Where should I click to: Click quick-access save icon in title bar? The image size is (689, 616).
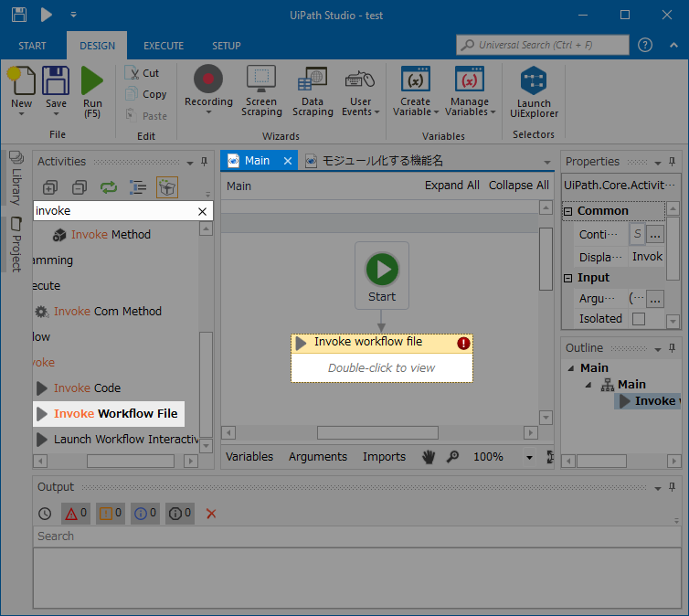point(19,15)
